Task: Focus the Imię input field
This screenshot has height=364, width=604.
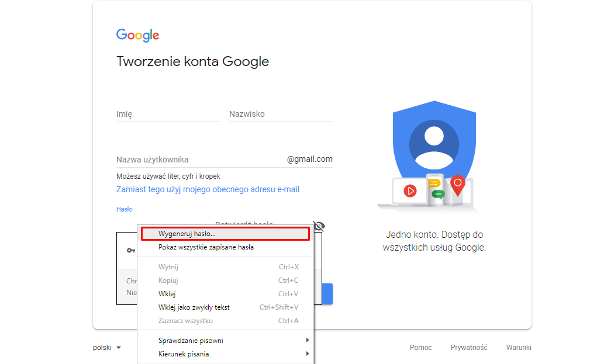Action: coord(168,115)
